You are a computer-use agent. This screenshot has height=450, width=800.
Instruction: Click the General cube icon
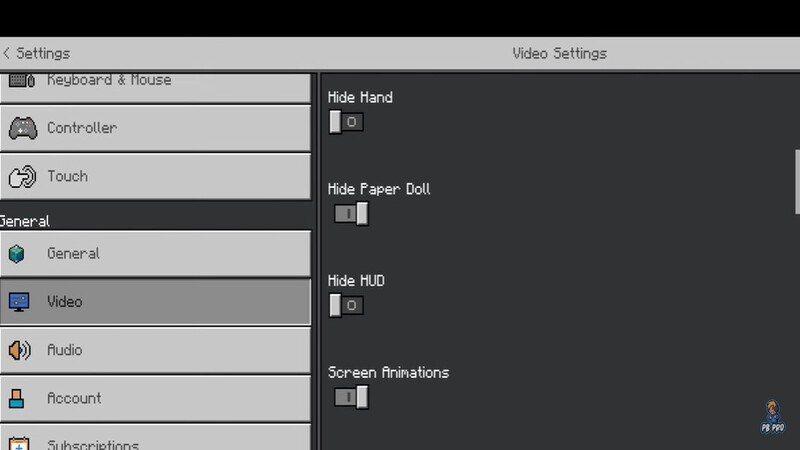(x=17, y=254)
